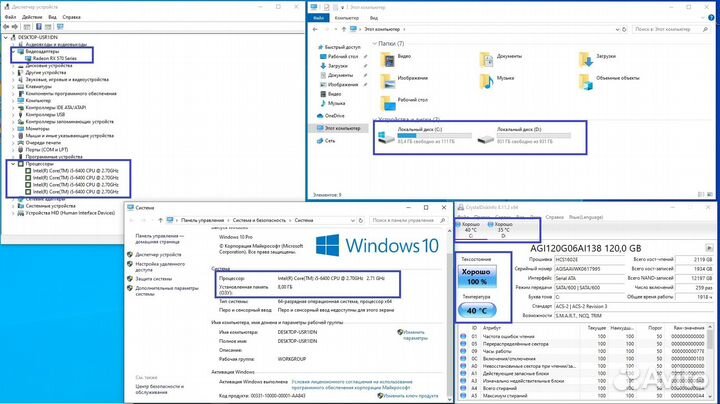Click the Explorer back navigation arrow

click(x=315, y=29)
